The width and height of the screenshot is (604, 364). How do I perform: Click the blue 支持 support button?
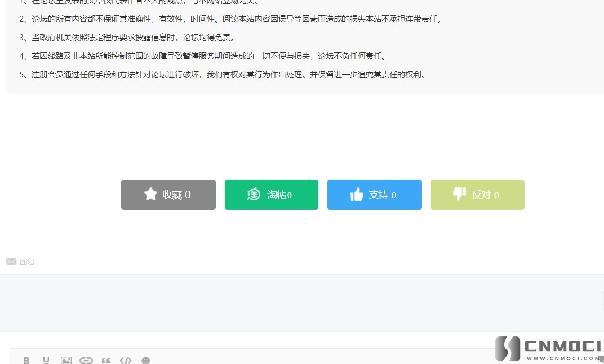coord(375,194)
